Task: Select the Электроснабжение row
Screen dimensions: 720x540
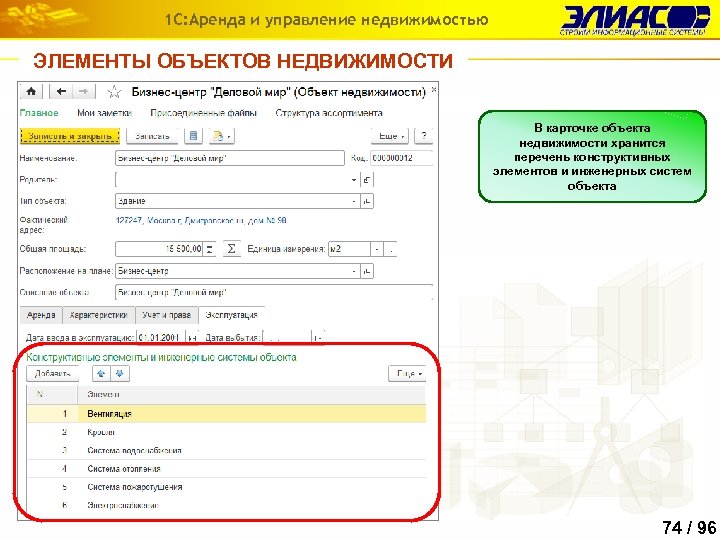Action: (x=226, y=506)
